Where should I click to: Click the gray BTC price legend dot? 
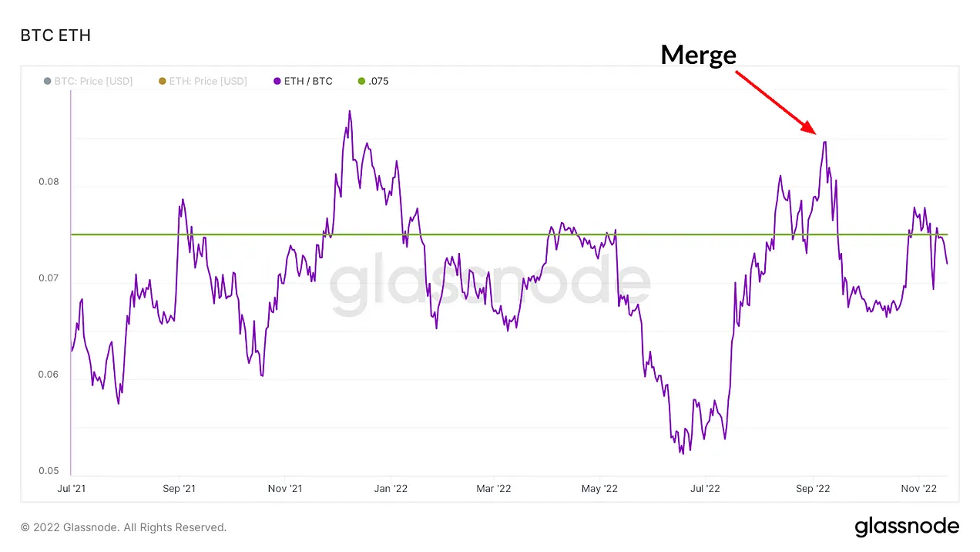pyautogui.click(x=48, y=81)
